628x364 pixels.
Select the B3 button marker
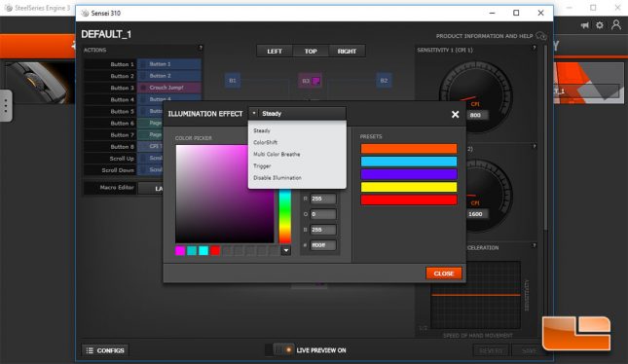click(310, 81)
